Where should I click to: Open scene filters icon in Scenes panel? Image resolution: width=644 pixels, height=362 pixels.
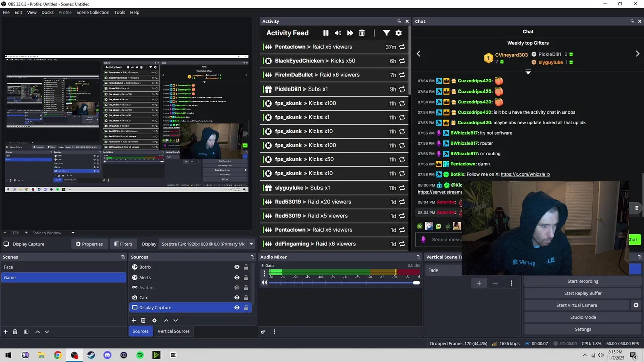(x=26, y=332)
